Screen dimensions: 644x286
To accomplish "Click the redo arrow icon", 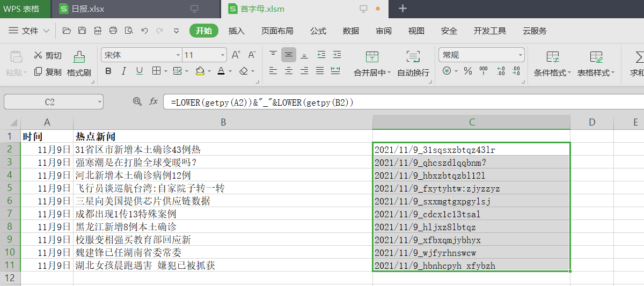I will pyautogui.click(x=160, y=31).
